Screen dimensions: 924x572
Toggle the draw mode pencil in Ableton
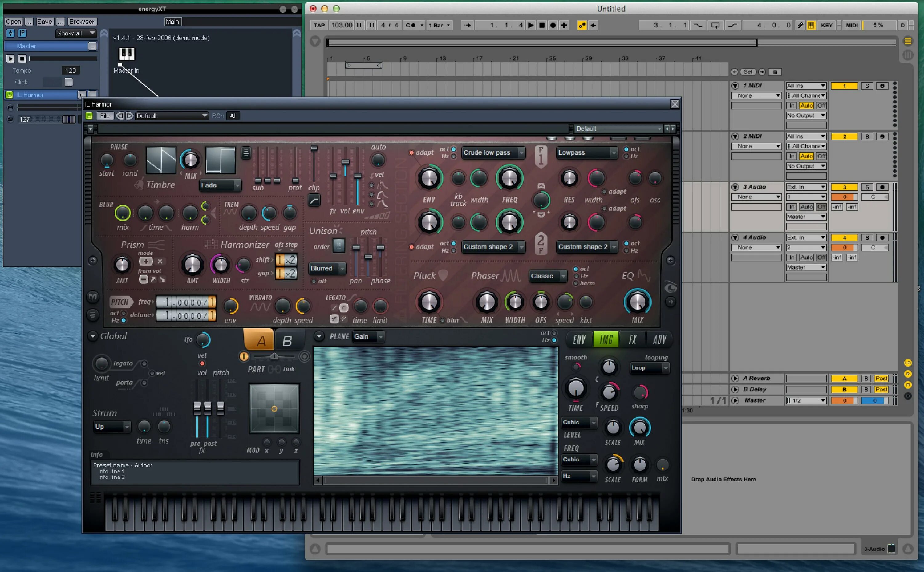800,25
